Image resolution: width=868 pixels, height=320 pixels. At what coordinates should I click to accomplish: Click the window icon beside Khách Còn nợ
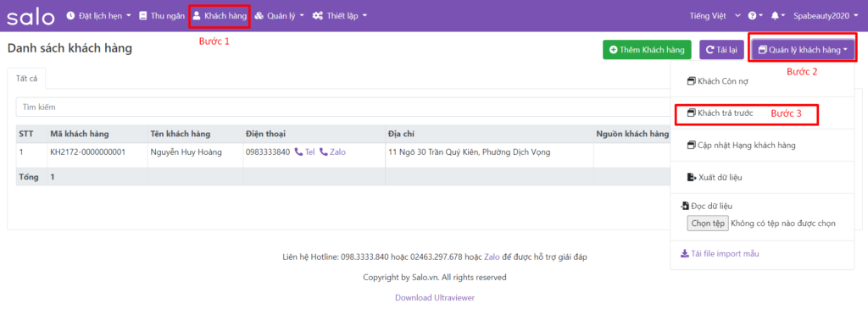click(692, 81)
